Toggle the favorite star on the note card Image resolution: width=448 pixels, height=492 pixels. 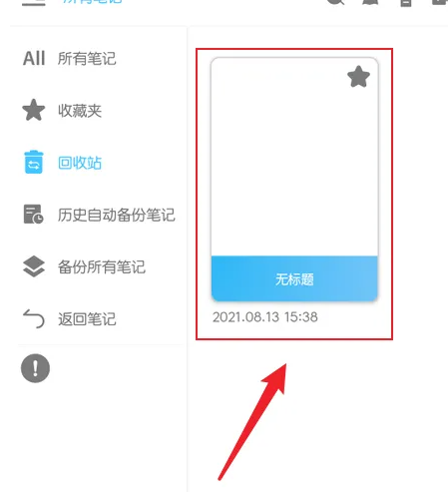(358, 77)
